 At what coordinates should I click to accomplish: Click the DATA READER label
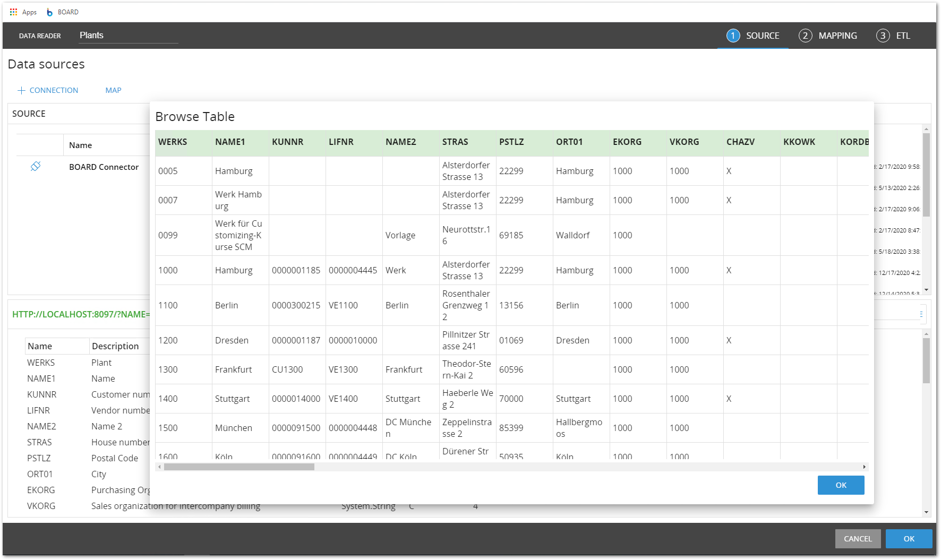pyautogui.click(x=40, y=36)
